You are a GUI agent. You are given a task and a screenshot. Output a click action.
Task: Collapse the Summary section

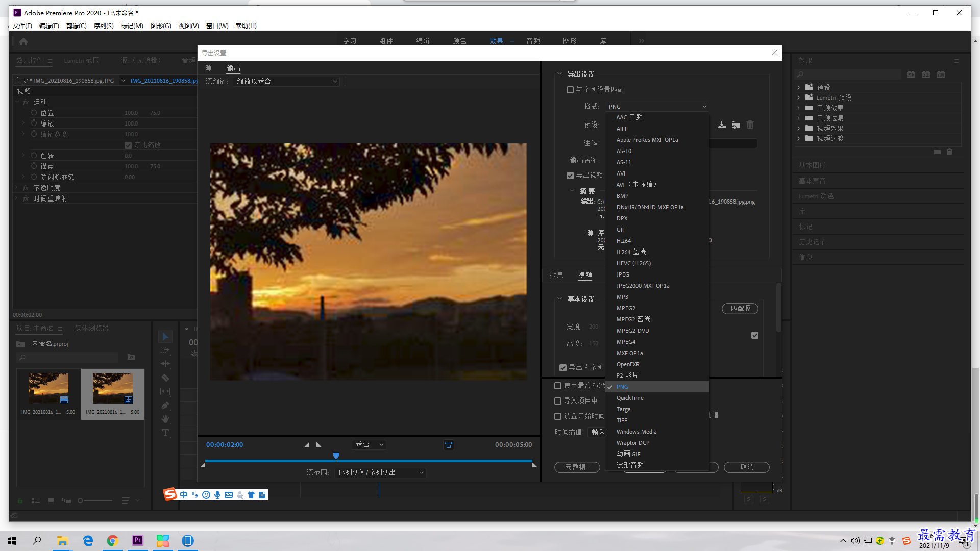pos(572,191)
